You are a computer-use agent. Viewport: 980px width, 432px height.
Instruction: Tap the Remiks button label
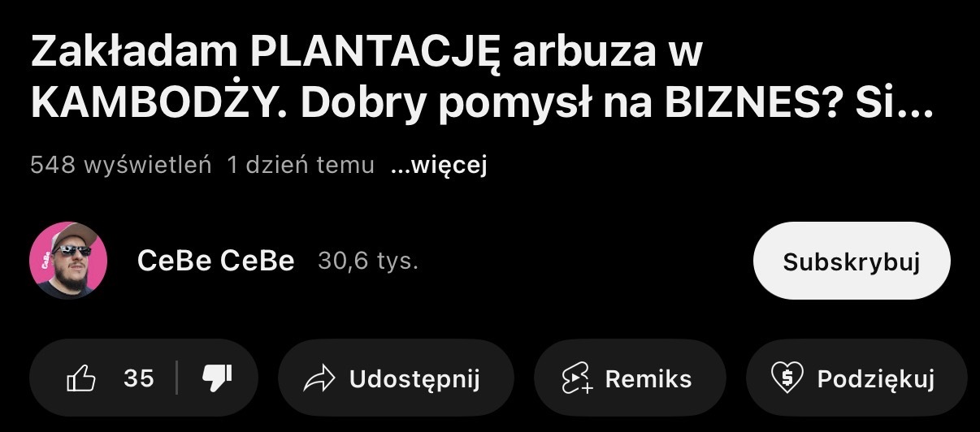tap(648, 379)
